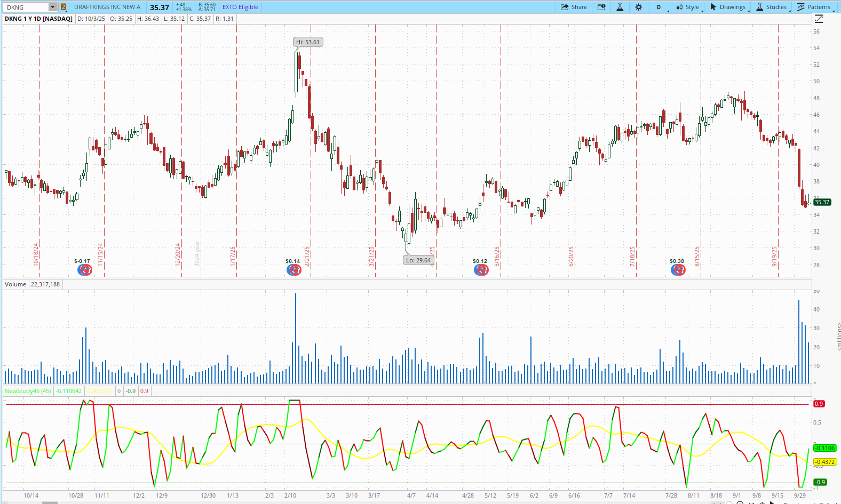Click the DKNG symbol input field
This screenshot has width=841, height=504.
[26, 7]
